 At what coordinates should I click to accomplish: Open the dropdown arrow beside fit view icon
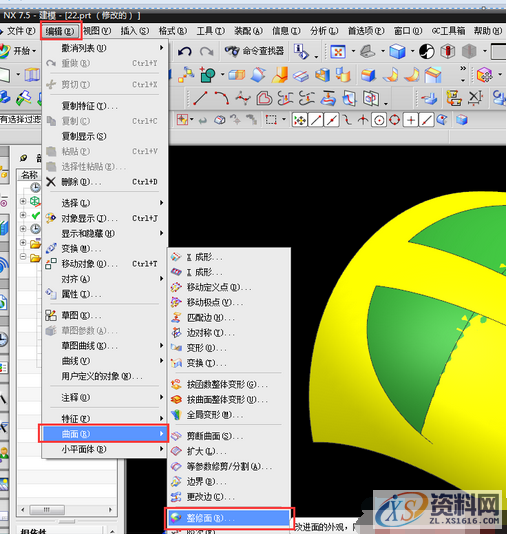[x=353, y=51]
